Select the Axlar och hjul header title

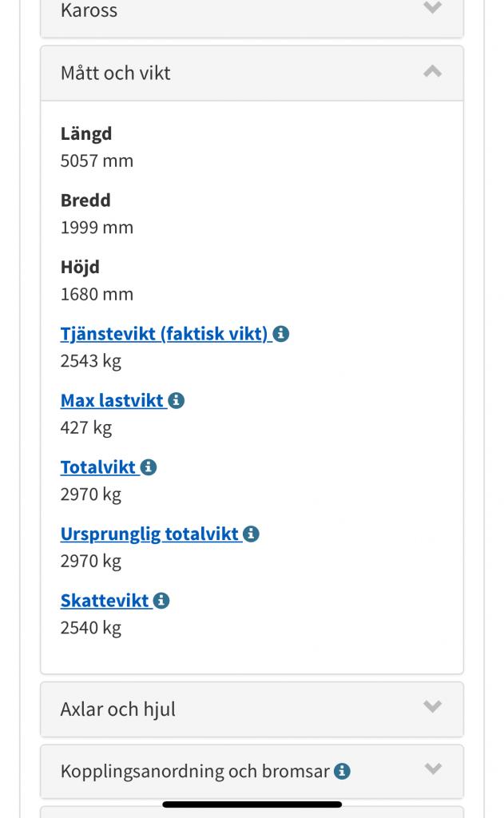click(x=118, y=709)
